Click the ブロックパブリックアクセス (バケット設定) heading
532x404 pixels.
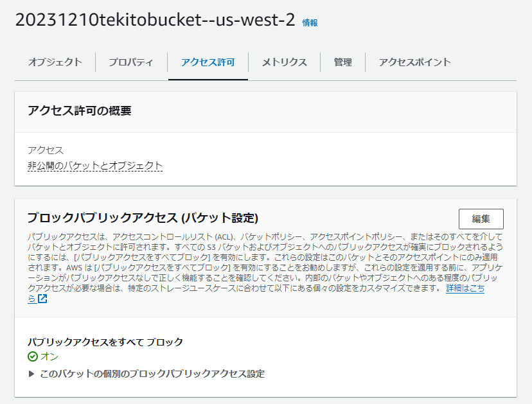point(143,218)
